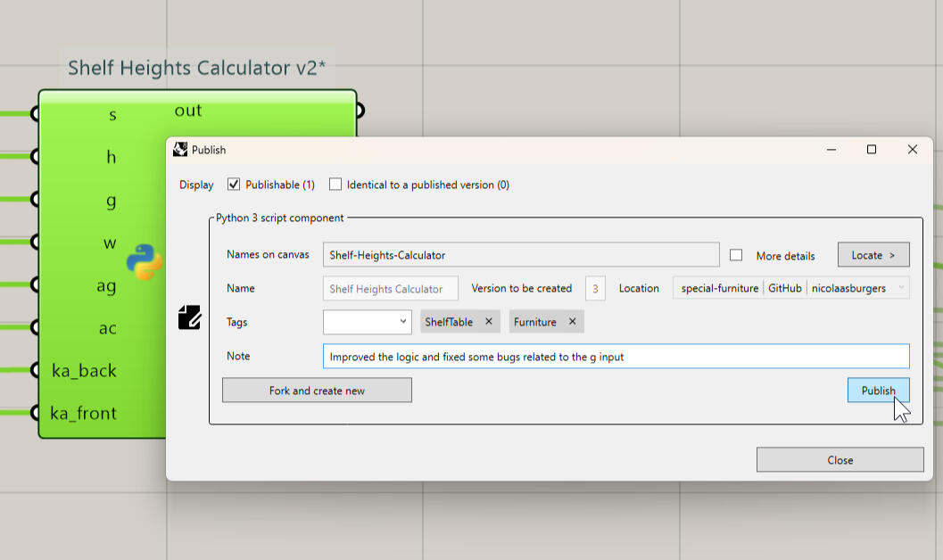The width and height of the screenshot is (943, 560).
Task: Enable Identical to a published version checkbox
Action: pos(335,185)
